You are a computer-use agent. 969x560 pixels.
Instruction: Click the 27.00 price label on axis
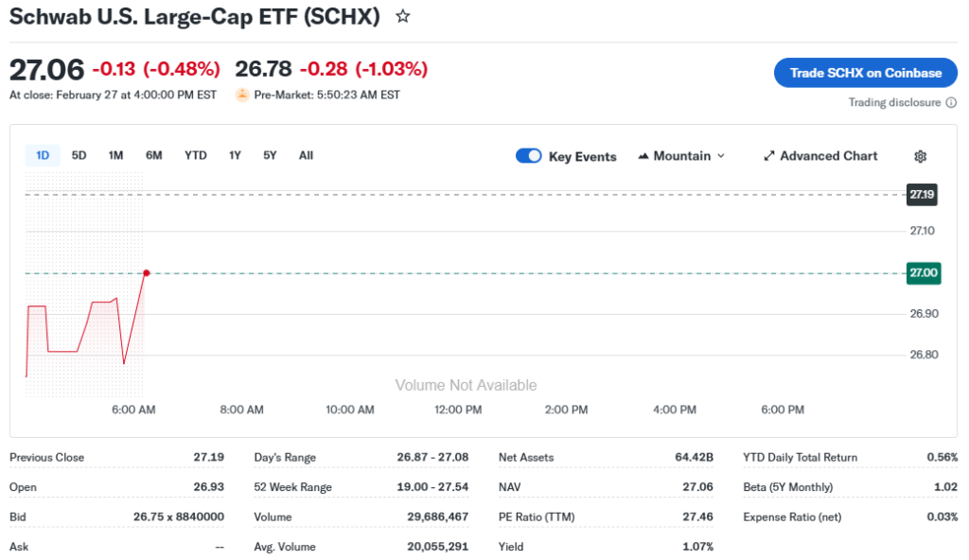[923, 272]
